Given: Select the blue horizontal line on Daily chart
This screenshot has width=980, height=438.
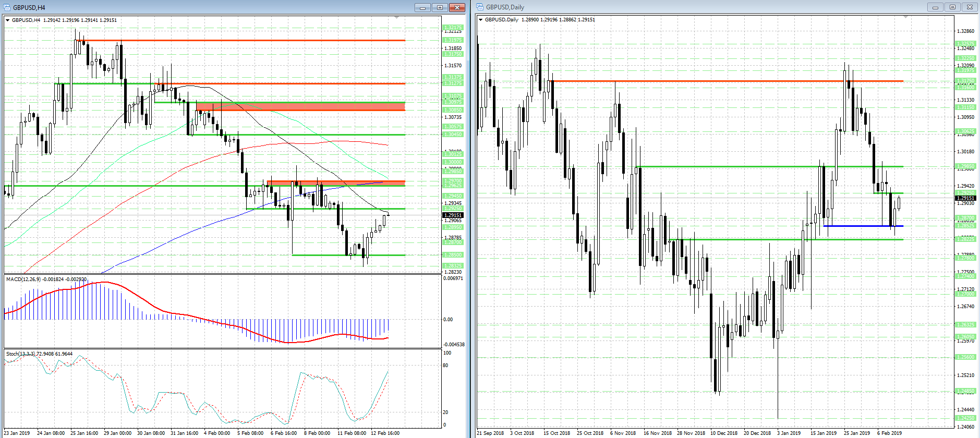Looking at the screenshot, I should [863, 226].
